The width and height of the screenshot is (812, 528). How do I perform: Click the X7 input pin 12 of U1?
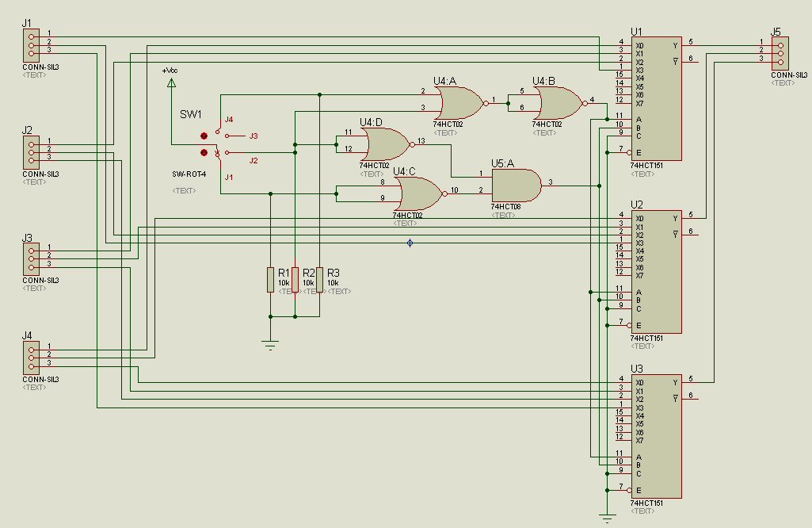coord(623,103)
